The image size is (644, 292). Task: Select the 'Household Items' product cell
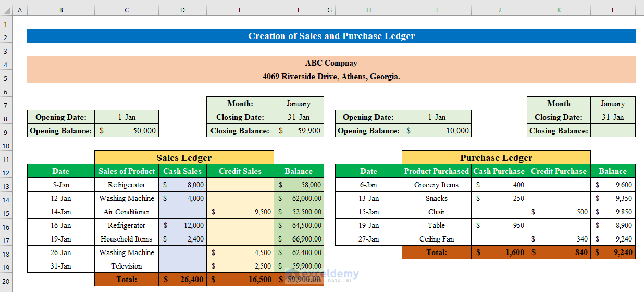pos(127,239)
